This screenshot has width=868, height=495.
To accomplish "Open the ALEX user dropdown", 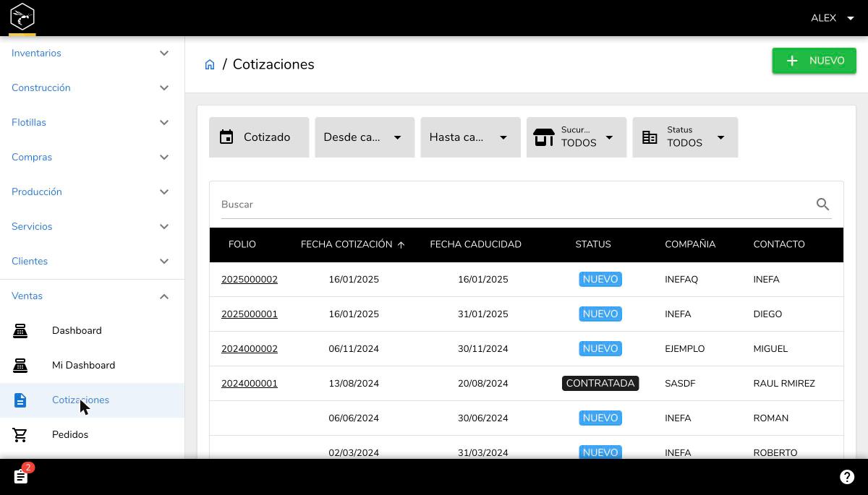I will (x=833, y=18).
